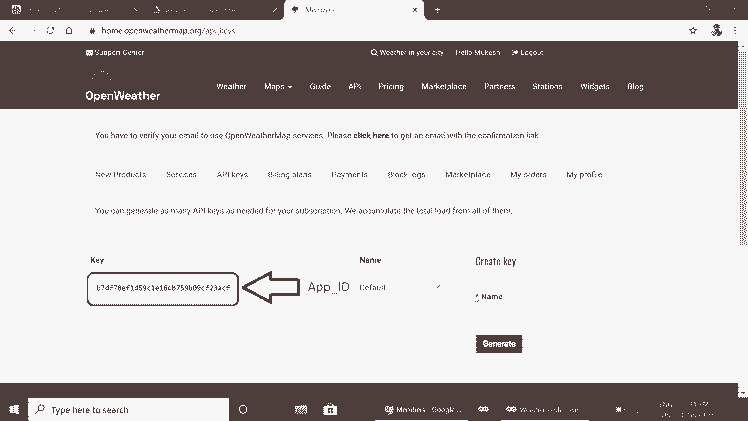
Task: Open the Pricing nav item
Action: (391, 86)
